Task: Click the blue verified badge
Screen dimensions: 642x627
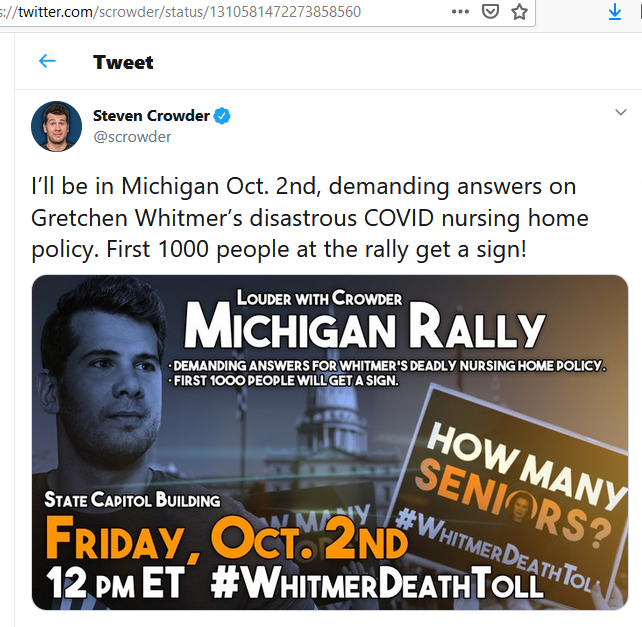Action: 222,116
